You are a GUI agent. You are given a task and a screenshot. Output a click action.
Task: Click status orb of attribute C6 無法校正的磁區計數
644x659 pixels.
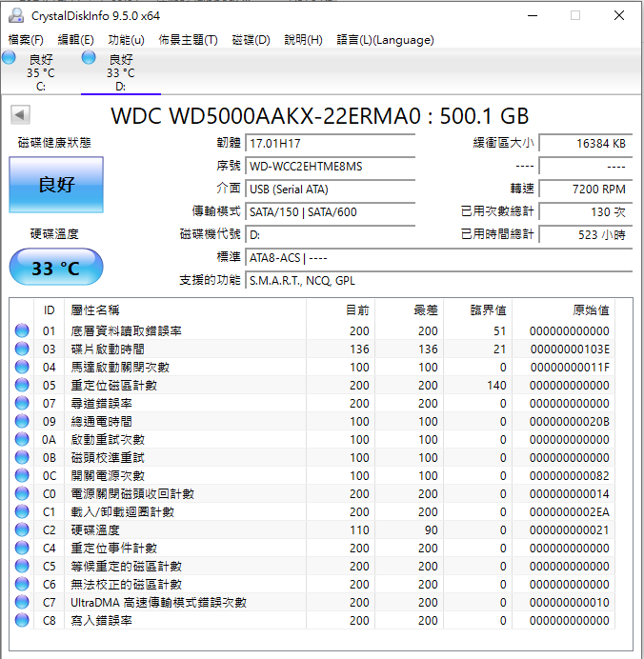pos(22,584)
